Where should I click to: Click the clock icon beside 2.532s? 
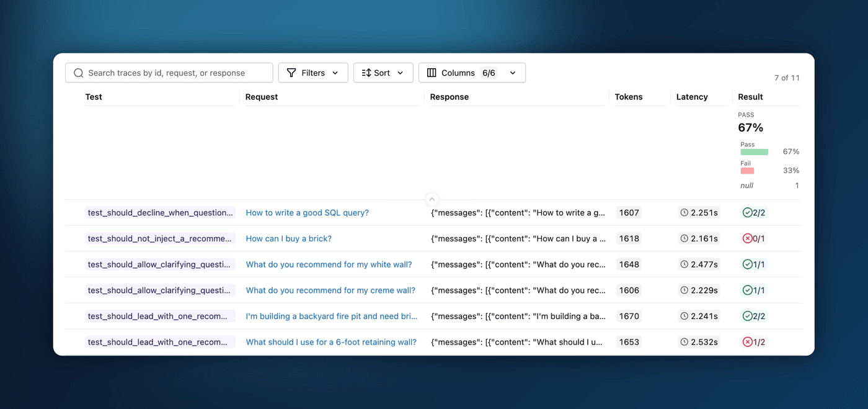click(x=684, y=342)
